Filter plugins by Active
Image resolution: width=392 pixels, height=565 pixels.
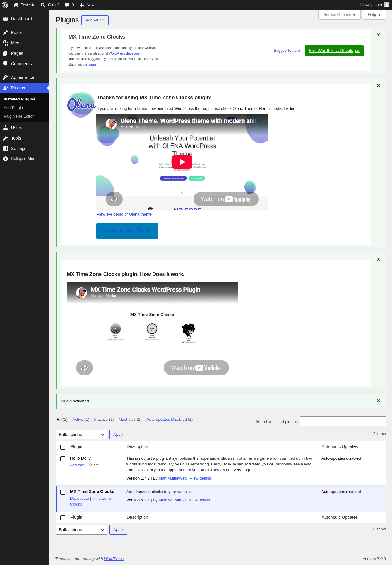click(x=78, y=420)
